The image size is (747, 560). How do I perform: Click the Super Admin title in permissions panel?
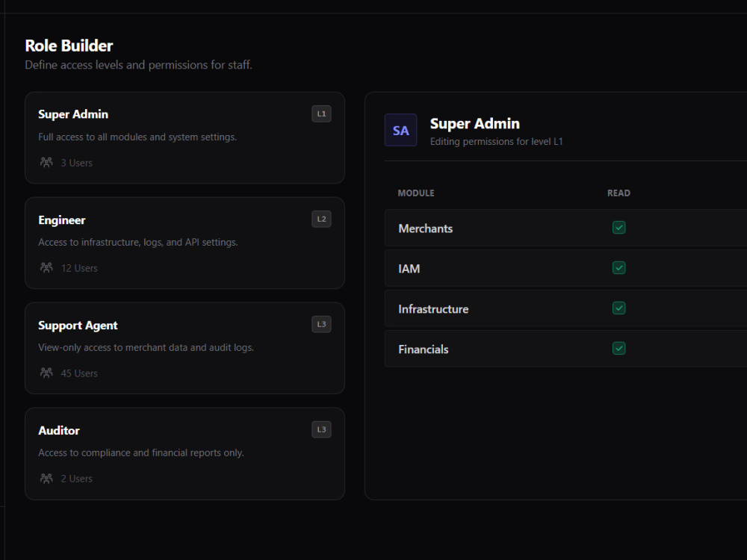click(475, 123)
